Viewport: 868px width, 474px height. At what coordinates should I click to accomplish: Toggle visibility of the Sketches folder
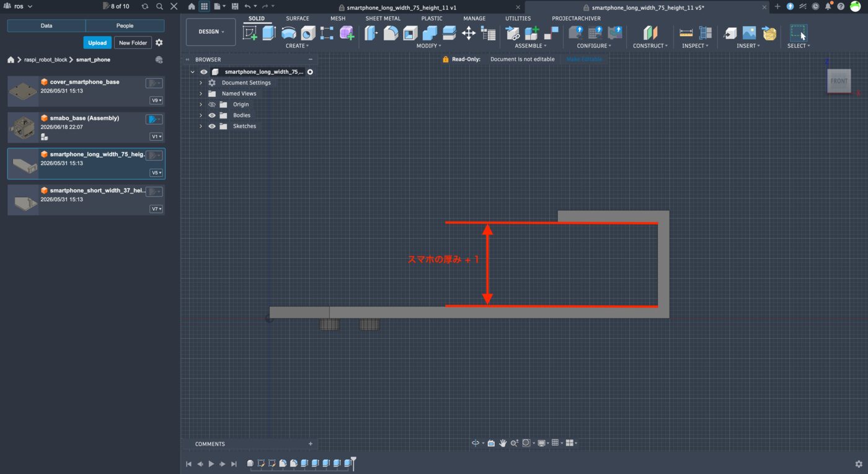point(212,126)
